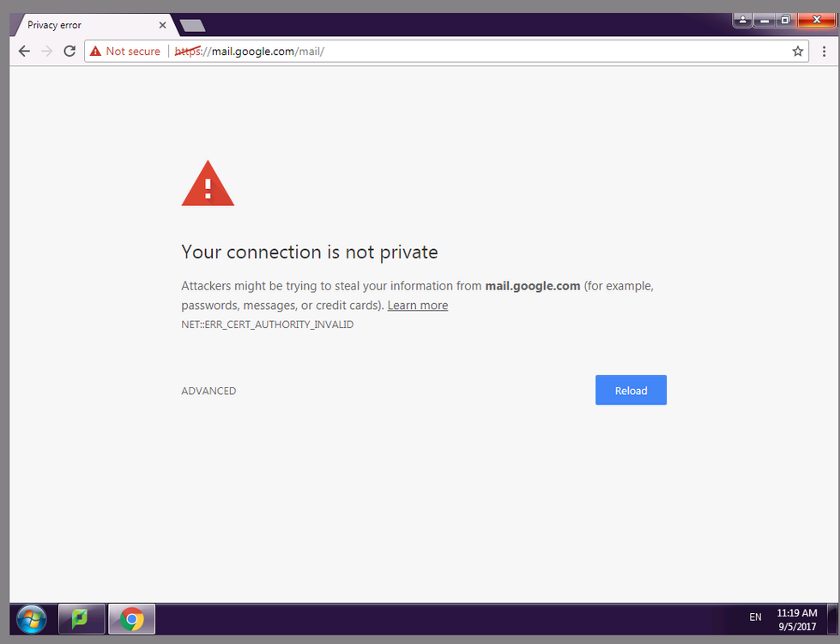Click the Chrome icon in the taskbar
Viewport: 840px width, 644px height.
(132, 619)
